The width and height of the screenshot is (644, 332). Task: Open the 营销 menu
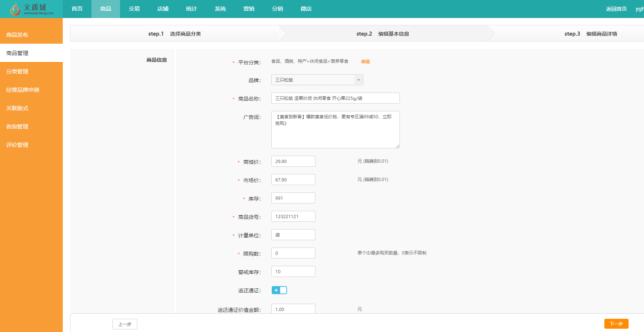249,9
